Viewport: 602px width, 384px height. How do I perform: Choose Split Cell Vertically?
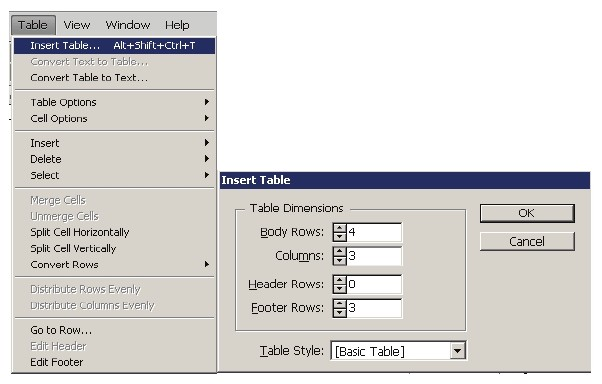click(114, 249)
